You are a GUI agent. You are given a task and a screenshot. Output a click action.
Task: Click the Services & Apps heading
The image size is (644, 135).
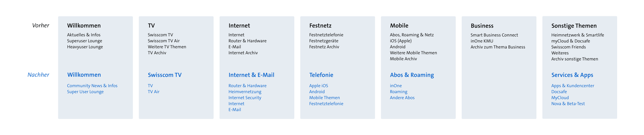pyautogui.click(x=572, y=75)
